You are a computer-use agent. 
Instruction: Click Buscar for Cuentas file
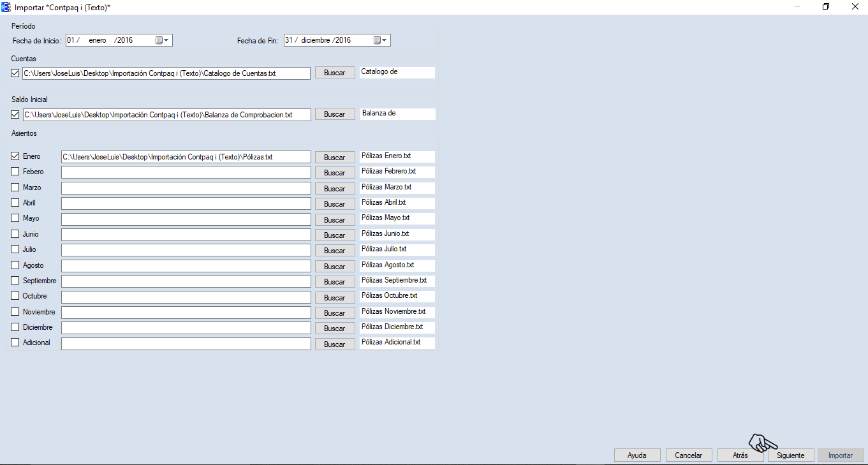coord(335,73)
